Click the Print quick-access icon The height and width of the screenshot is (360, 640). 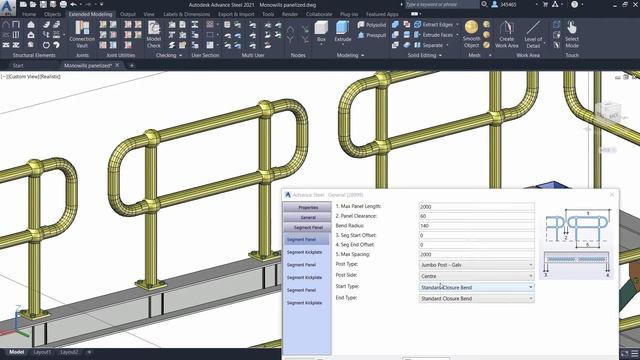tap(63, 4)
